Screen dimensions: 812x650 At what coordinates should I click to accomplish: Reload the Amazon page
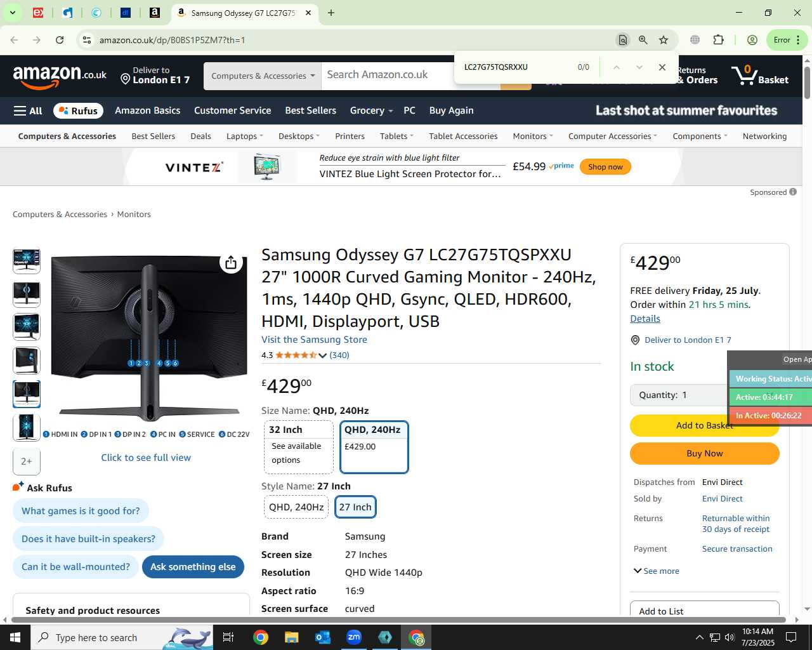pos(60,40)
